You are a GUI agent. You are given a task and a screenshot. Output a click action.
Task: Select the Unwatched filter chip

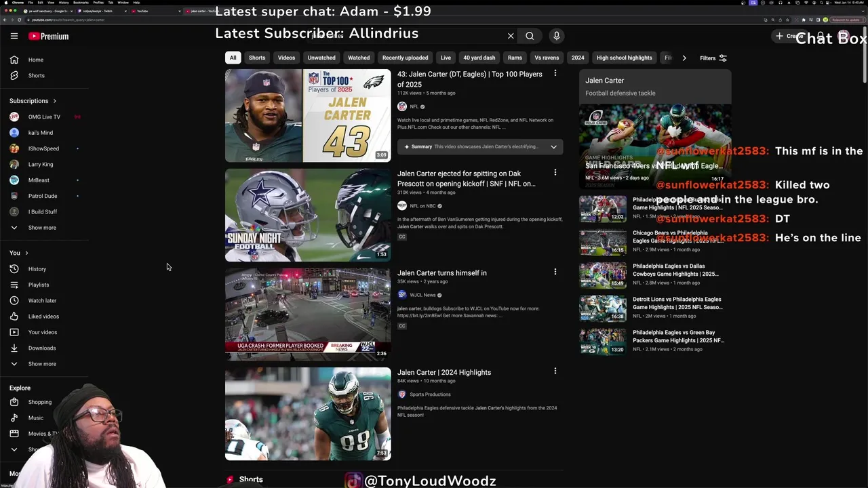[x=321, y=58]
